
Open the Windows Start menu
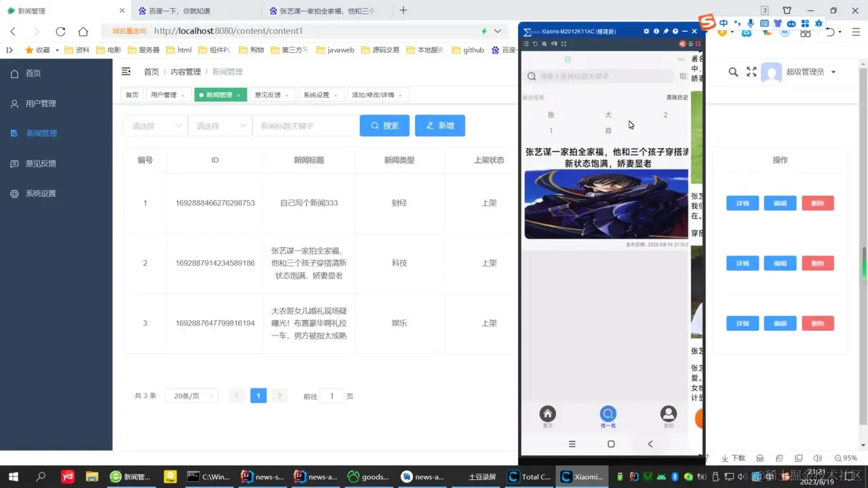13,476
